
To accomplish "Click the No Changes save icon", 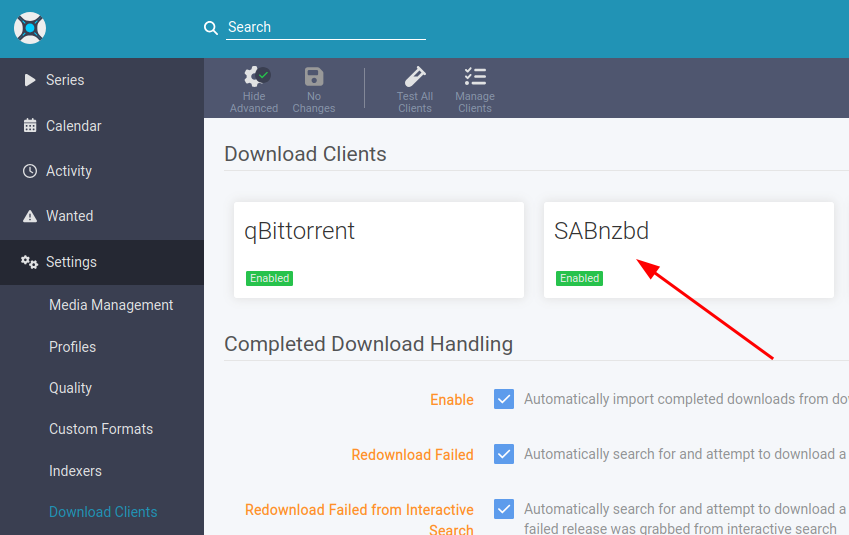I will click(314, 76).
